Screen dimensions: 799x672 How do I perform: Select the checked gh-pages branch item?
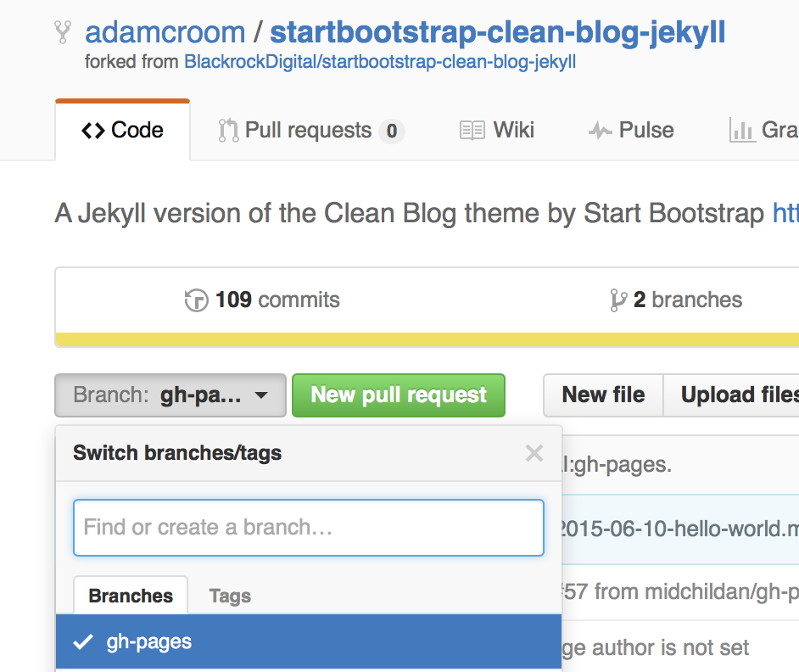309,642
